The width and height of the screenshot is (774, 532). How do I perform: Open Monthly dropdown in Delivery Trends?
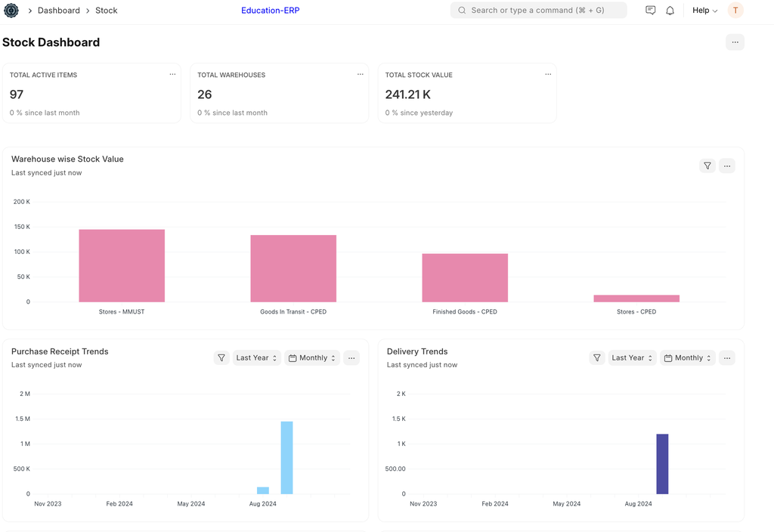tap(688, 358)
